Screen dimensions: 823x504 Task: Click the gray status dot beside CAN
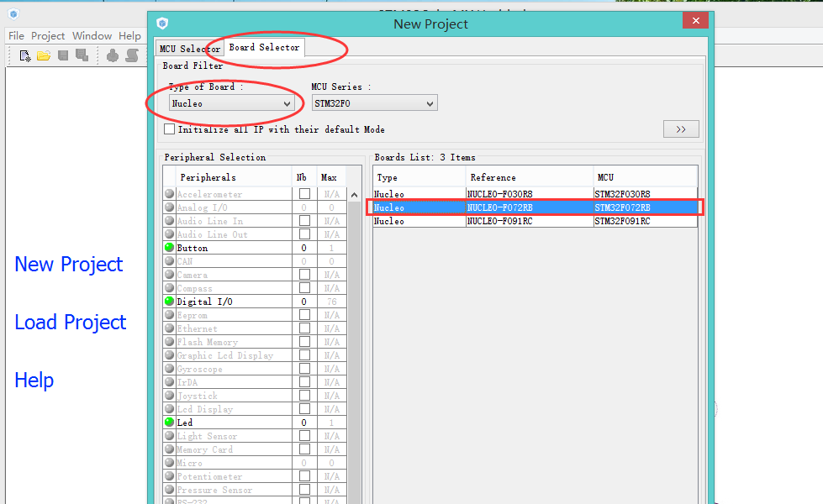pyautogui.click(x=169, y=260)
